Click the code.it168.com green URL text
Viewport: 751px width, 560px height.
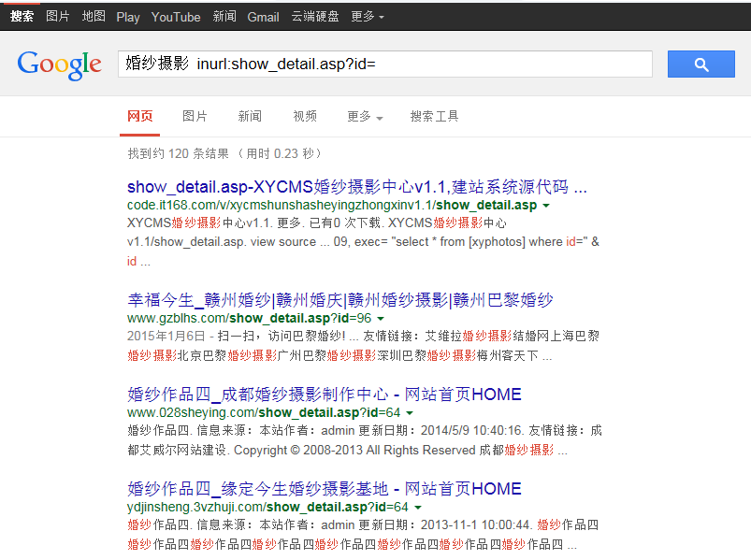tap(332, 206)
